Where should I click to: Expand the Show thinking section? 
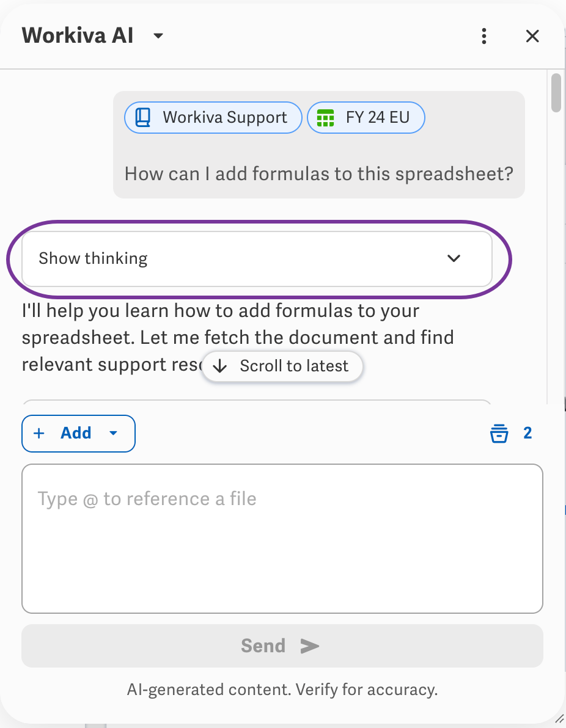click(257, 258)
